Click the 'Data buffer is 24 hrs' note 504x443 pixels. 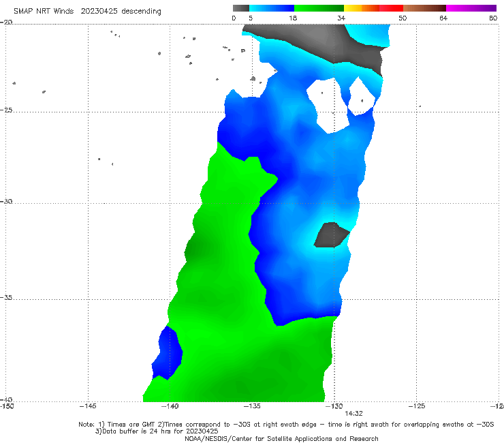[157, 431]
